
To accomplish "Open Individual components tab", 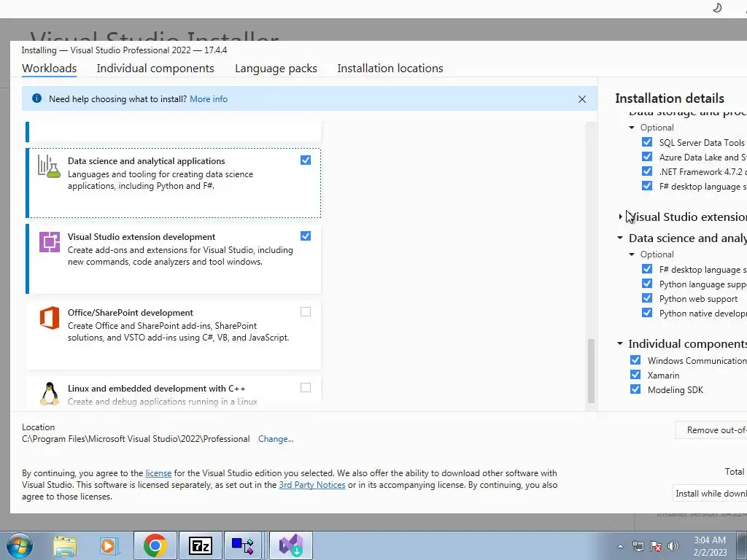I will (155, 68).
